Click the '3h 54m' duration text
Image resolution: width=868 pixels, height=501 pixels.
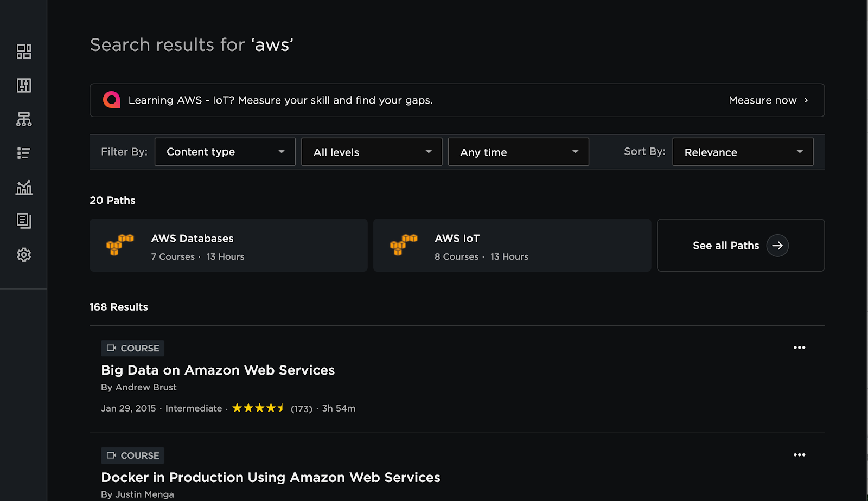[339, 408]
